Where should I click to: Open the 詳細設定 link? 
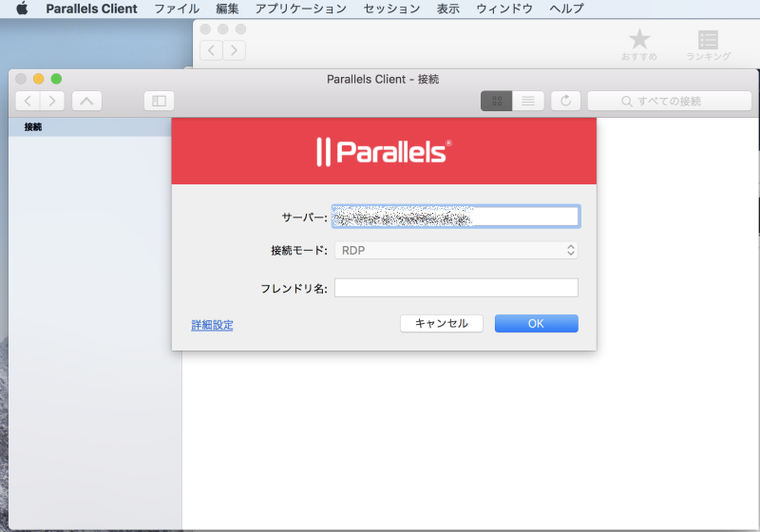coord(212,325)
